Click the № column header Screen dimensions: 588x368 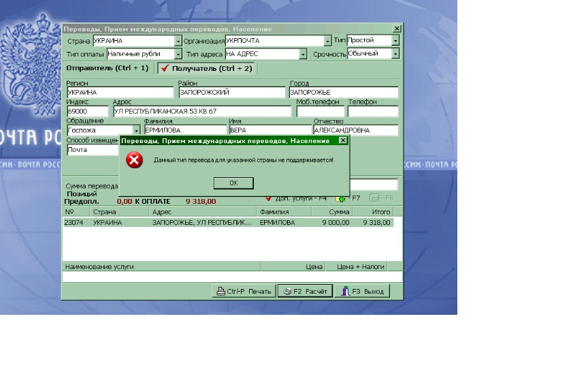click(x=76, y=212)
